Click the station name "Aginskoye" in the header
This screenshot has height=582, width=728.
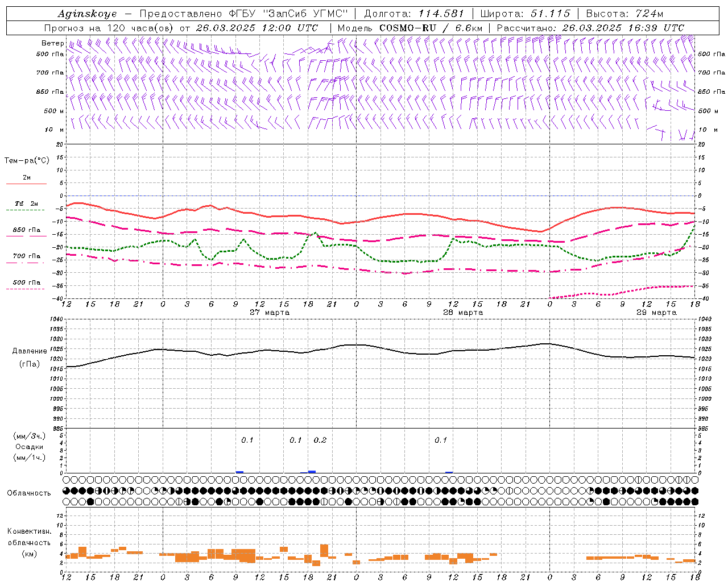(87, 14)
